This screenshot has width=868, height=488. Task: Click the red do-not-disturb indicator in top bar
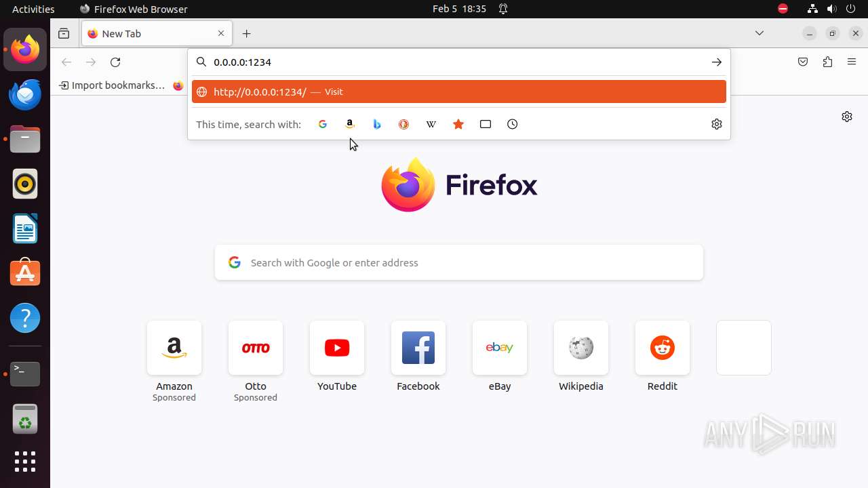pos(783,9)
